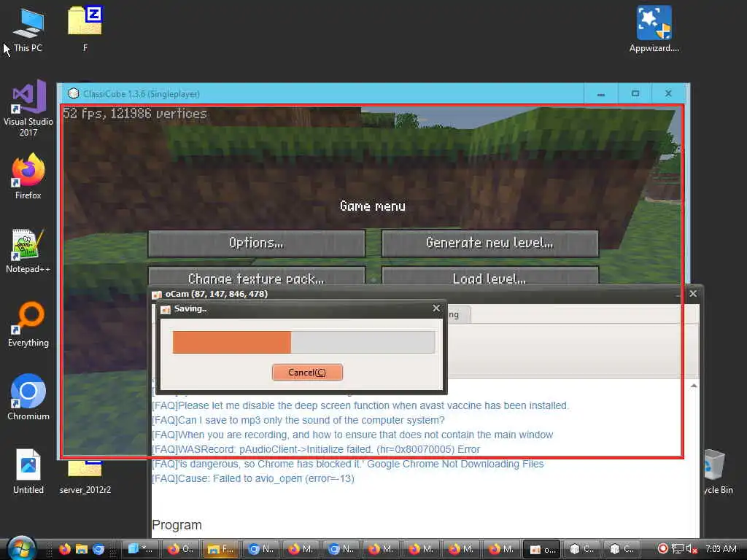Open the zipped F folder on desktop
This screenshot has height=560, width=747.
(x=85, y=28)
